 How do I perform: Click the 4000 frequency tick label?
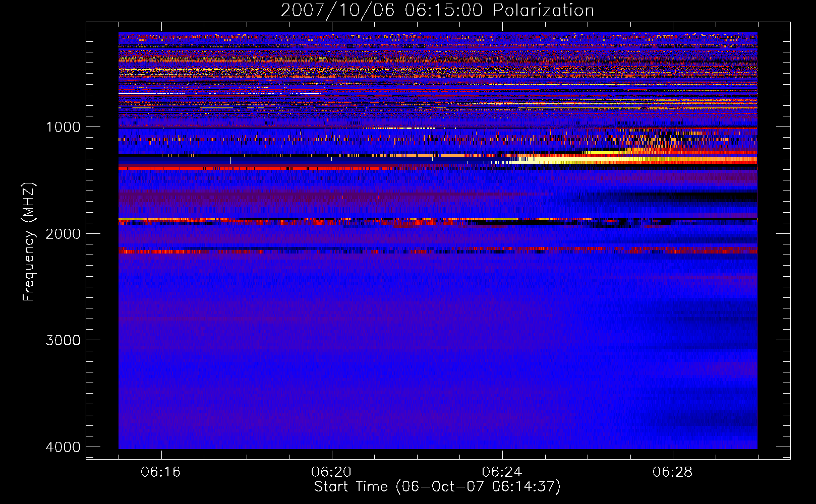(x=63, y=447)
